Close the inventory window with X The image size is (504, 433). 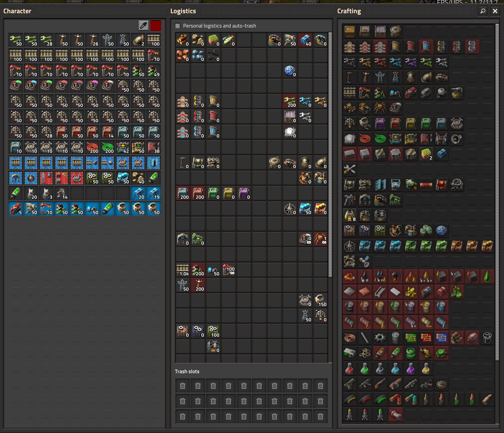(495, 11)
